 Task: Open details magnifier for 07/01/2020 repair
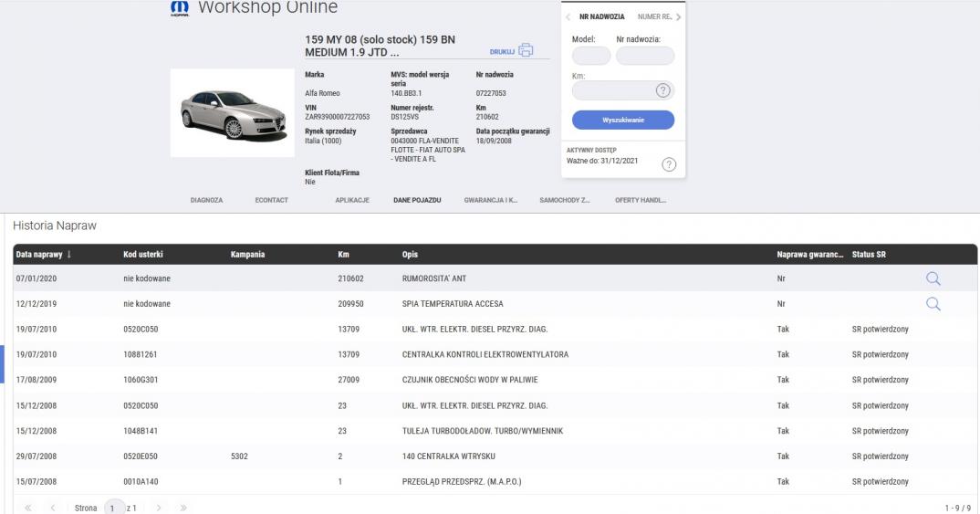point(933,279)
